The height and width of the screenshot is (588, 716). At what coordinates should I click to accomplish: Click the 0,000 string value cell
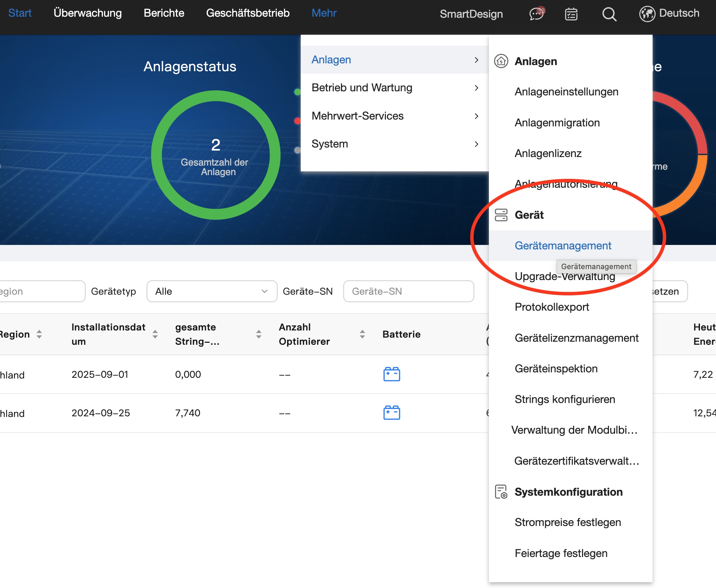[188, 374]
